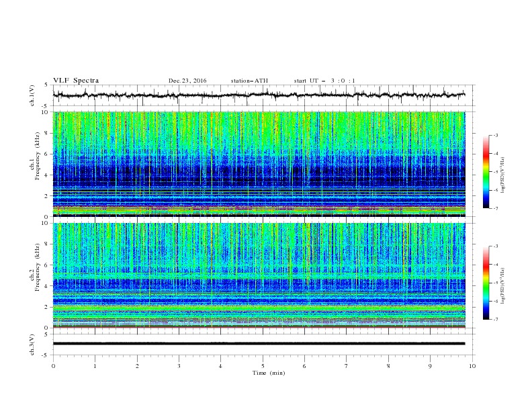The width and height of the screenshot is (532, 411).
Task: Click the "-7" label on ch.2 color bar
Action: point(495,320)
